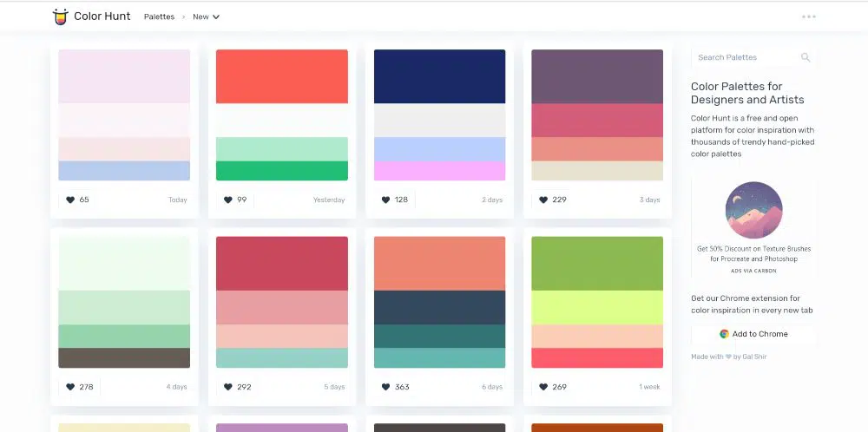This screenshot has height=432, width=868.
Task: Click the Add to Chrome button
Action: [x=753, y=334]
